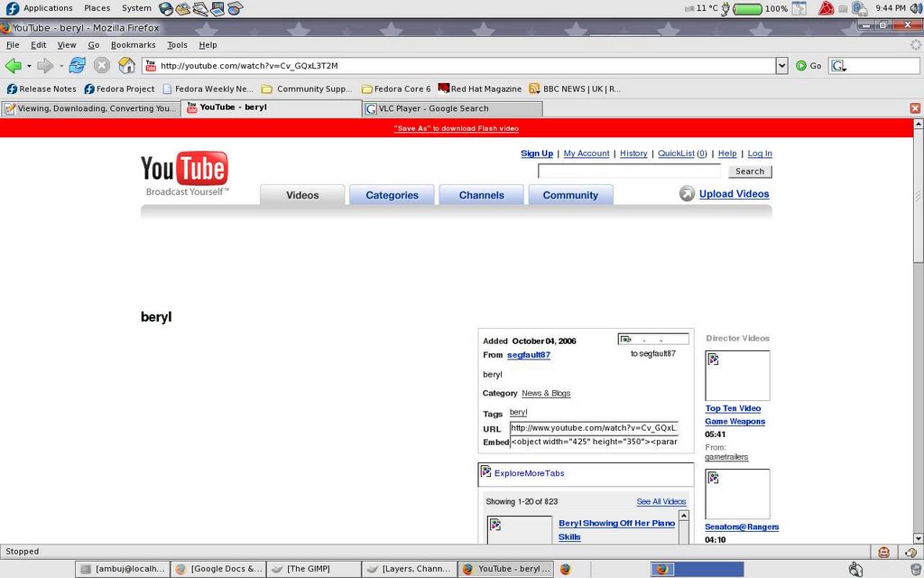Reload the page with the Refresh icon
The image size is (924, 578).
click(x=78, y=65)
